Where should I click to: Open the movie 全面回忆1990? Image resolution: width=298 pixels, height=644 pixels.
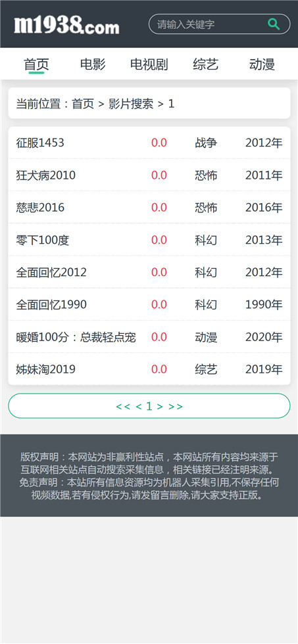tap(51, 304)
